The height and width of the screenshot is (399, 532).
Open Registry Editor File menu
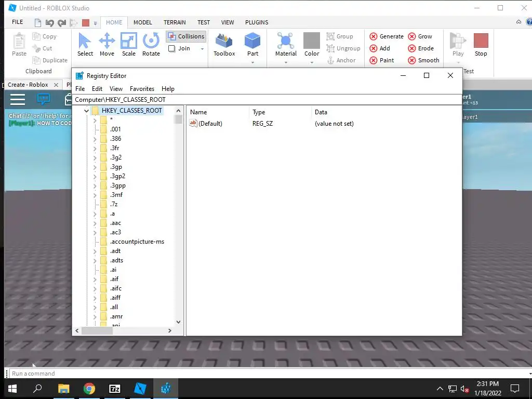pos(80,88)
